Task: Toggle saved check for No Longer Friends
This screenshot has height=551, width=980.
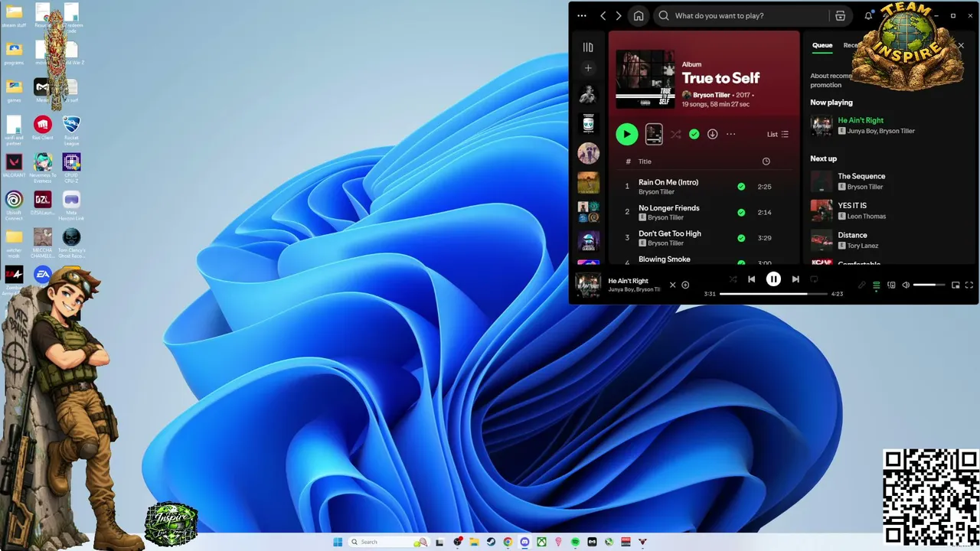Action: 741,212
